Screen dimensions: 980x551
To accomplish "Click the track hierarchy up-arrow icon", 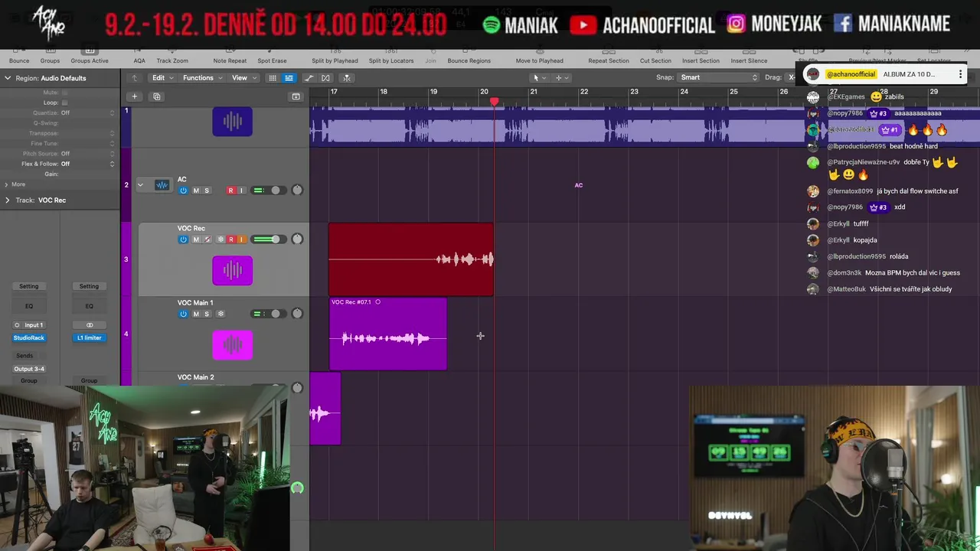I will [x=135, y=78].
